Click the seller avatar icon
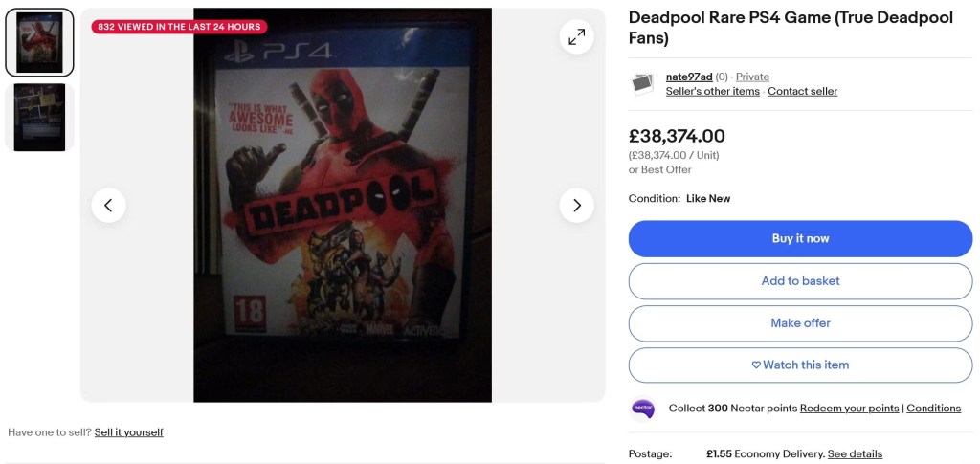This screenshot has width=980, height=464. tap(642, 84)
